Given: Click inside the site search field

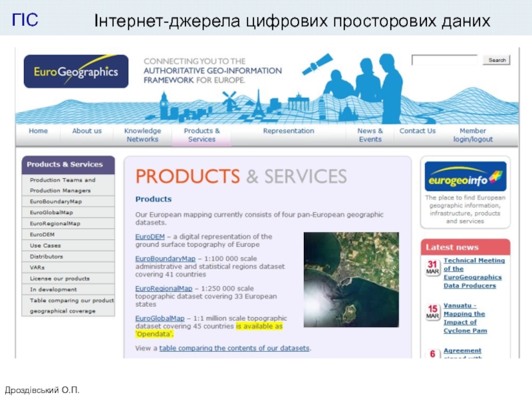Looking at the screenshot, I should pos(444,60).
